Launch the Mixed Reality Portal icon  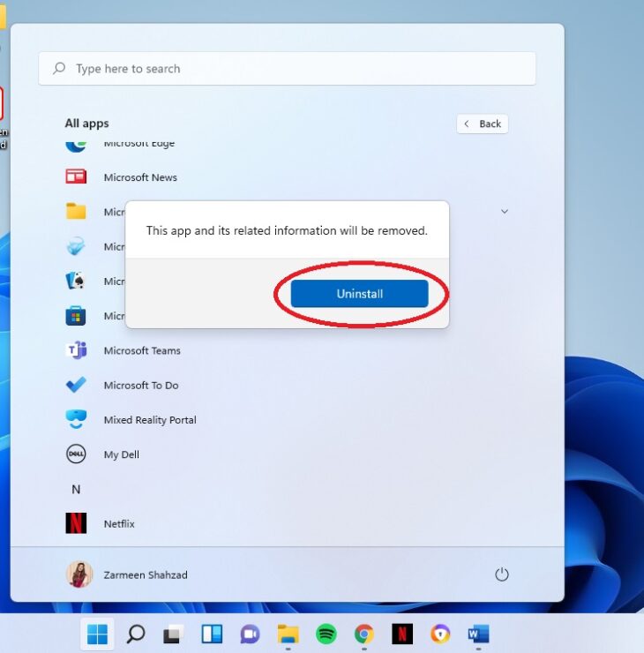[76, 419]
